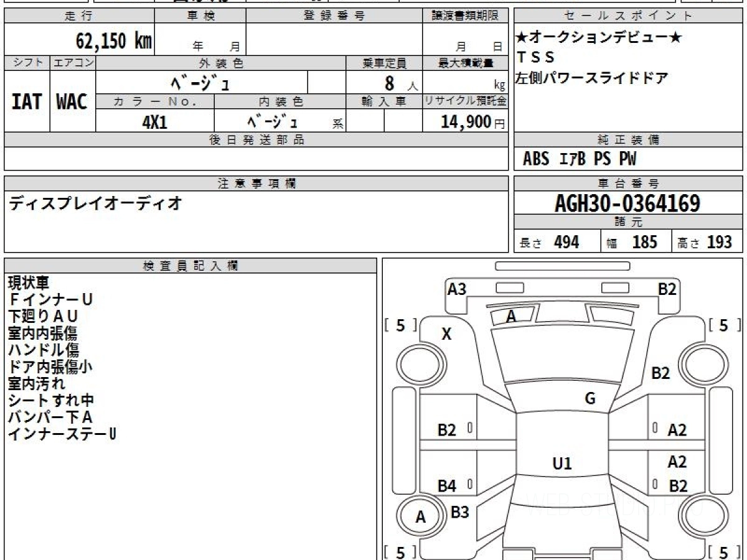The height and width of the screenshot is (560, 747).
Task: Click the X mark on the diagram fender
Action: tap(446, 334)
